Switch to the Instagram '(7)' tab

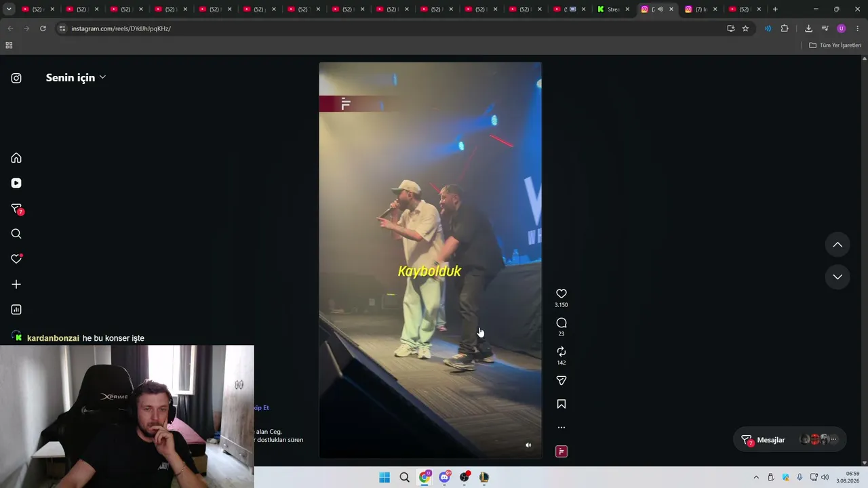coord(701,9)
